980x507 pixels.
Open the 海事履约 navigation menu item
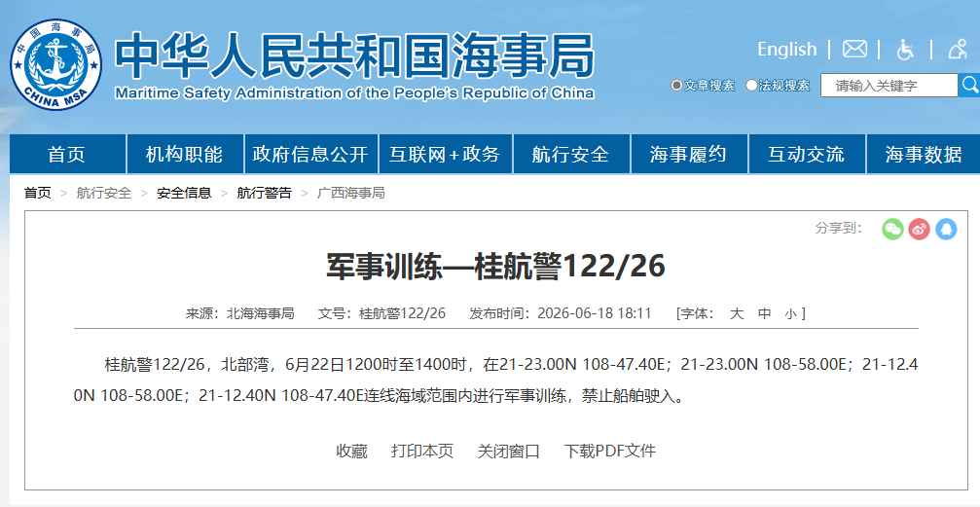[689, 154]
